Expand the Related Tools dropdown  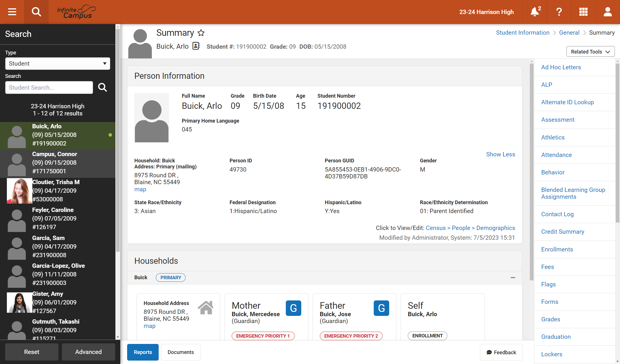[590, 52]
